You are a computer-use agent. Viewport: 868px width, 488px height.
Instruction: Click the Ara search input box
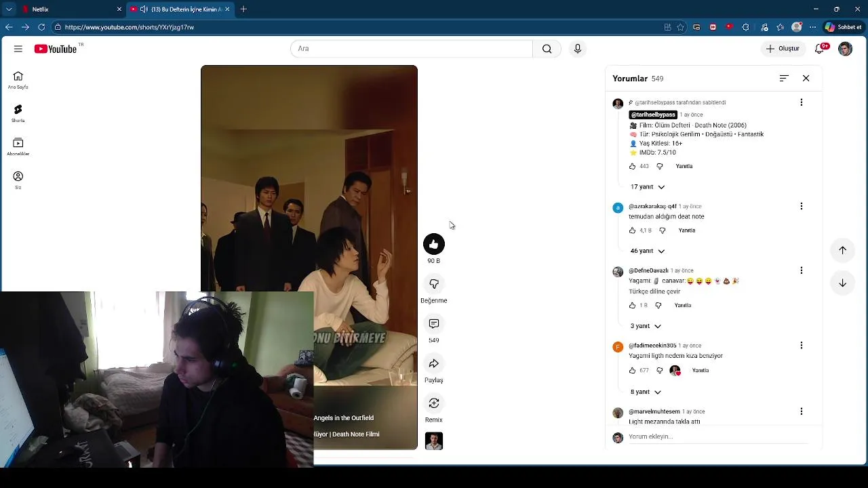click(412, 49)
